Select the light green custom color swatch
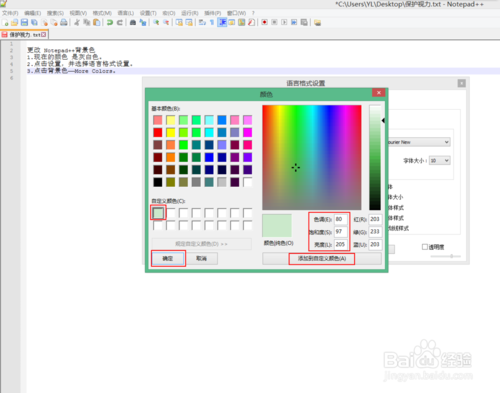The image size is (500, 393). [x=158, y=213]
